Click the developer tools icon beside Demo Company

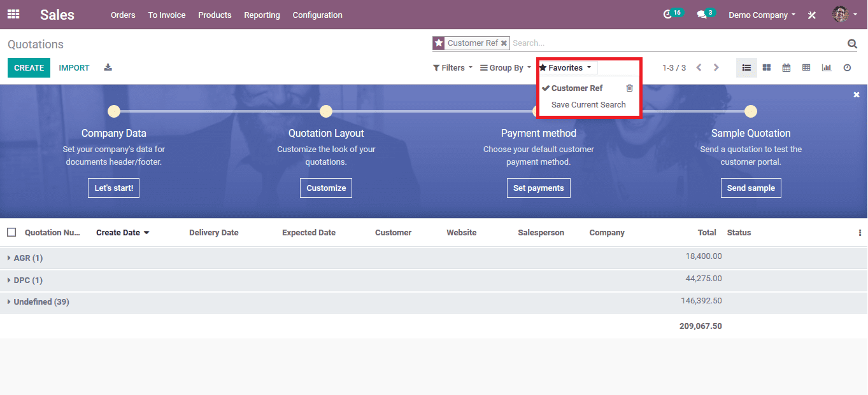[812, 15]
